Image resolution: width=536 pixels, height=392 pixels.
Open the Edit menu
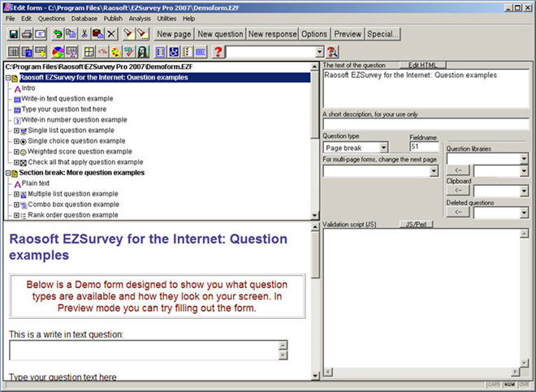(x=26, y=19)
